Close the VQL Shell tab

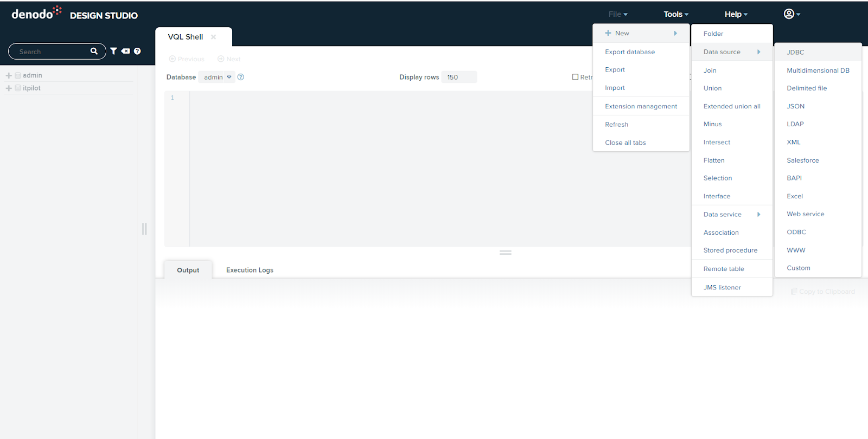pyautogui.click(x=214, y=37)
